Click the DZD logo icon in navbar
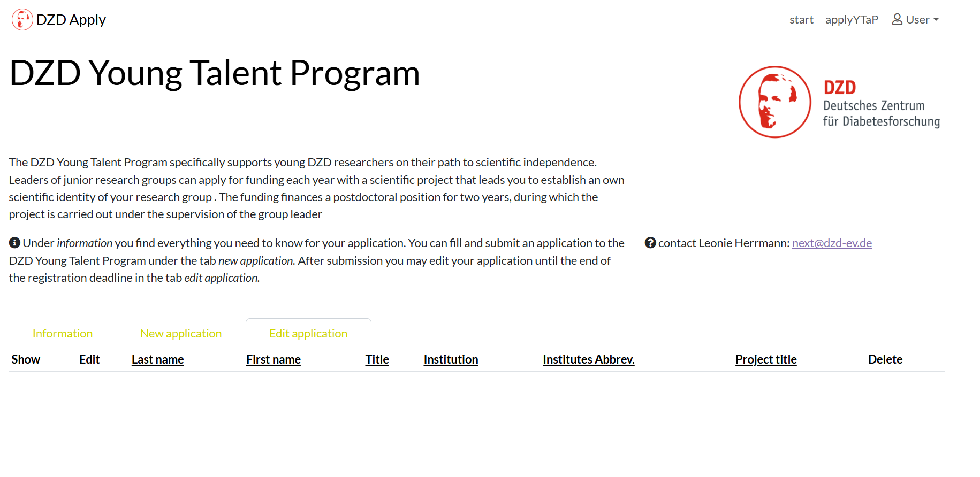Screen dimensions: 980x477 22,20
